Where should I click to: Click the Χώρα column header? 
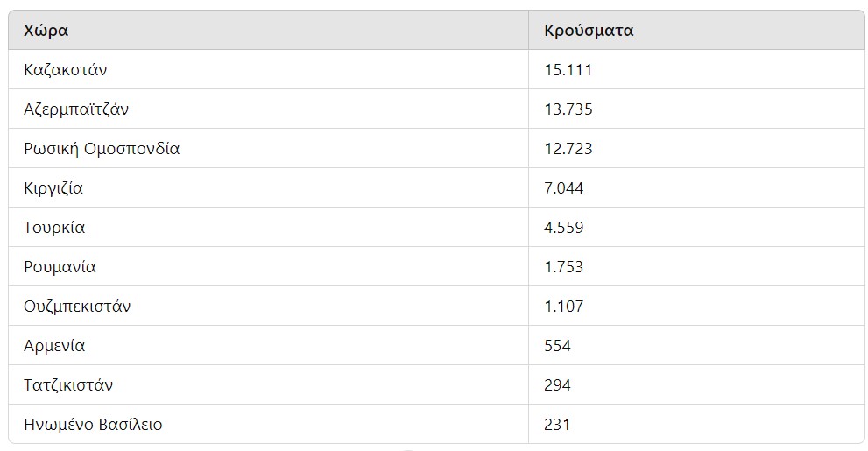[x=269, y=30]
